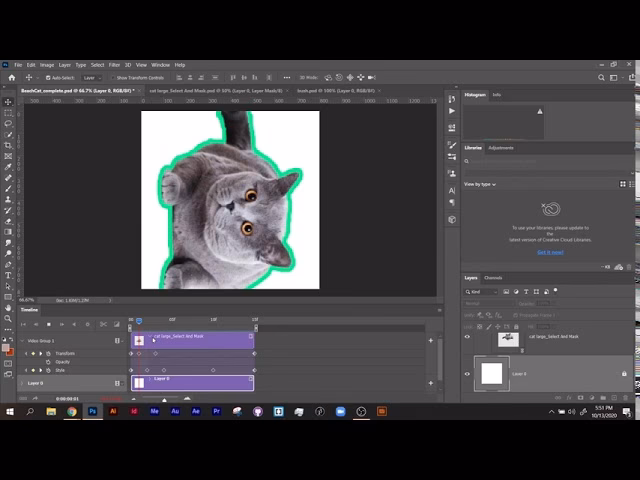Go to first frame in timeline

pyautogui.click(x=23, y=324)
